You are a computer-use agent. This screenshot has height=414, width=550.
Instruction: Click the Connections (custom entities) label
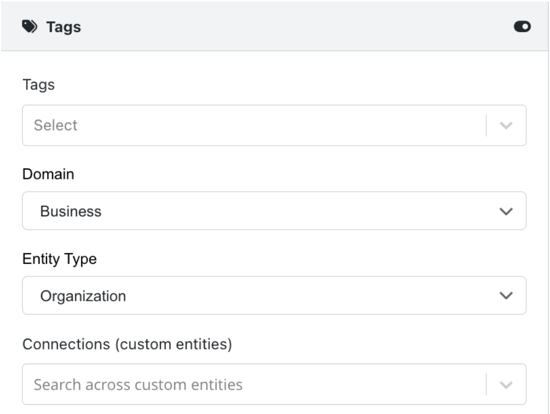127,344
